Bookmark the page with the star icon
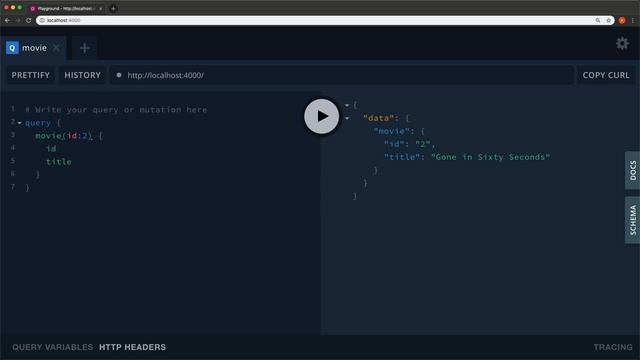640x360 pixels. [608, 20]
